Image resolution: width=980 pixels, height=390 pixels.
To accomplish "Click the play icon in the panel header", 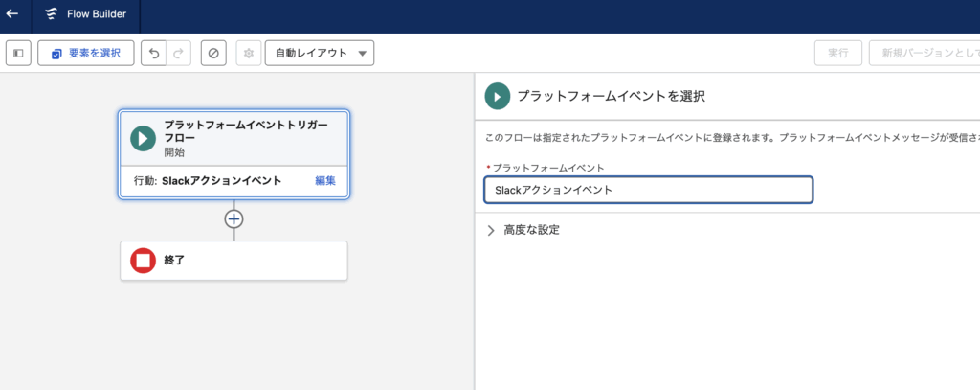I will (x=497, y=96).
